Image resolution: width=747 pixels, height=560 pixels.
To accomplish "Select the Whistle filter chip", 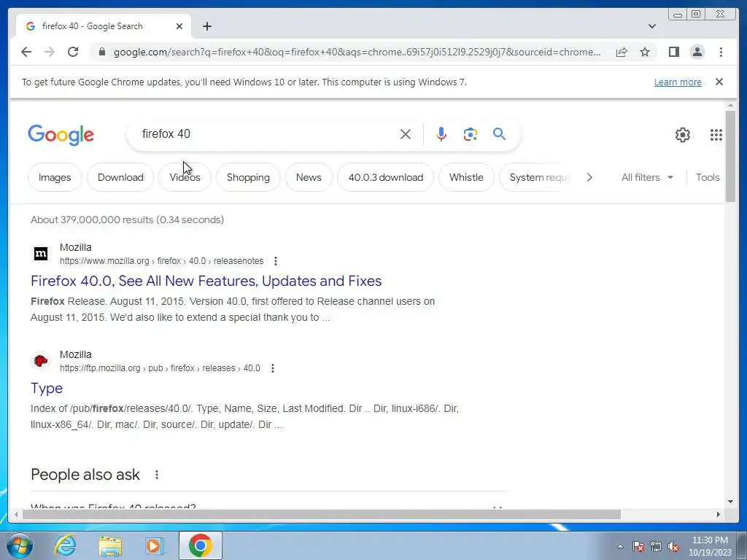I will pos(466,177).
